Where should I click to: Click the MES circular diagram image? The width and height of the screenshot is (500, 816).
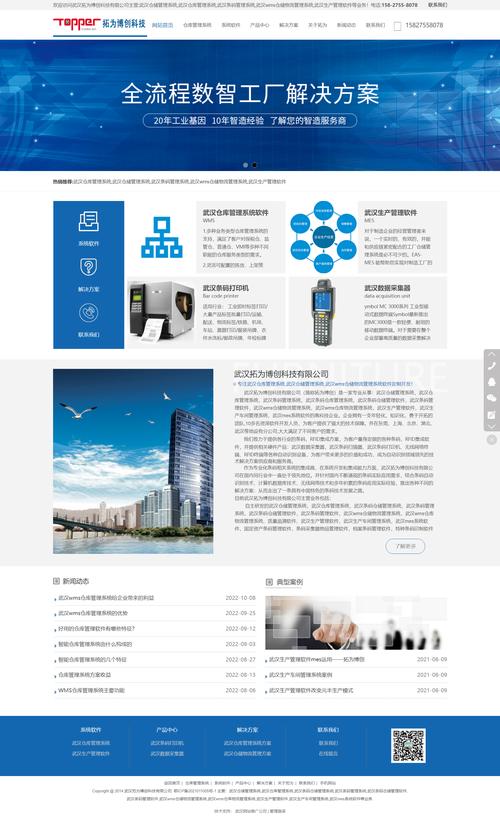tap(323, 237)
